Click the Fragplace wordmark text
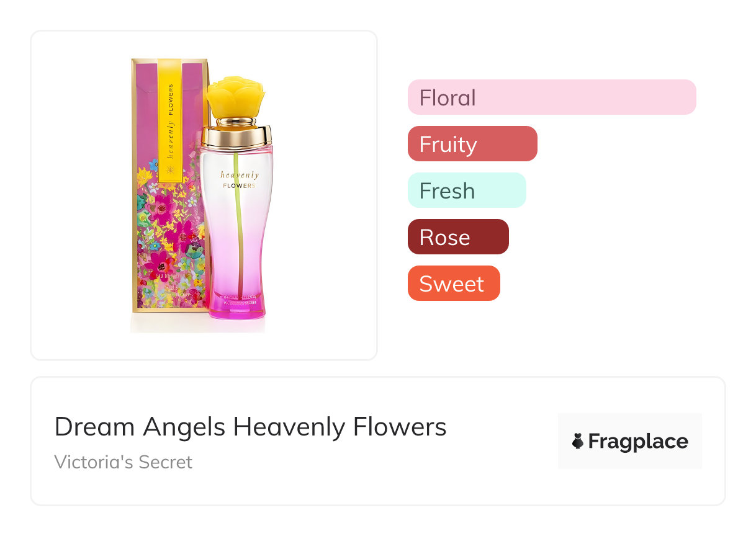 (637, 441)
